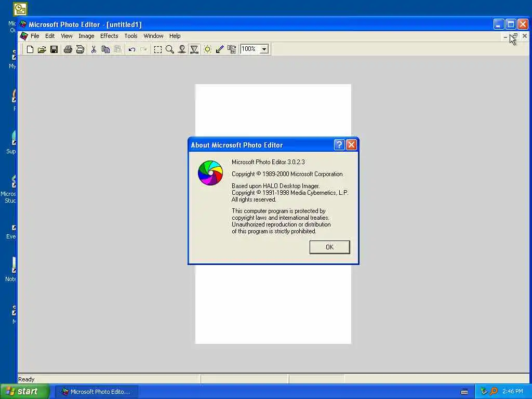The image size is (532, 399).
Task: Click the Cut scissors icon
Action: coord(94,49)
